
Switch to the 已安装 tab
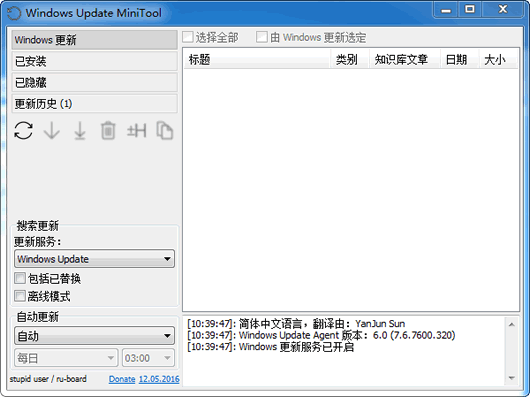pos(95,61)
